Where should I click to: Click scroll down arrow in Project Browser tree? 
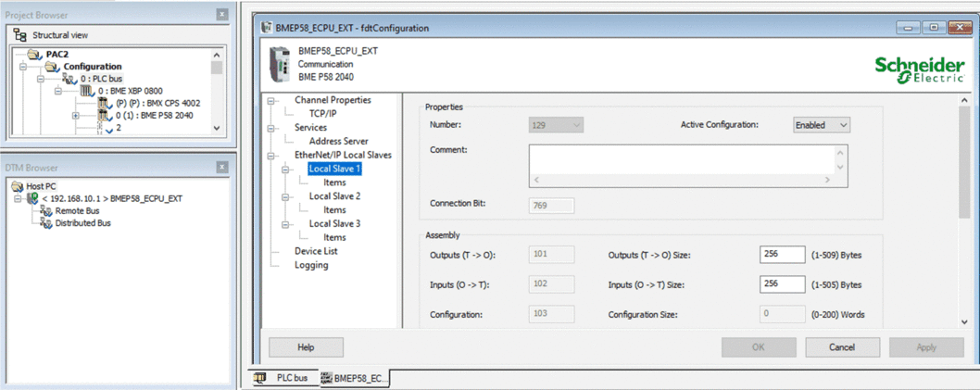(x=216, y=127)
